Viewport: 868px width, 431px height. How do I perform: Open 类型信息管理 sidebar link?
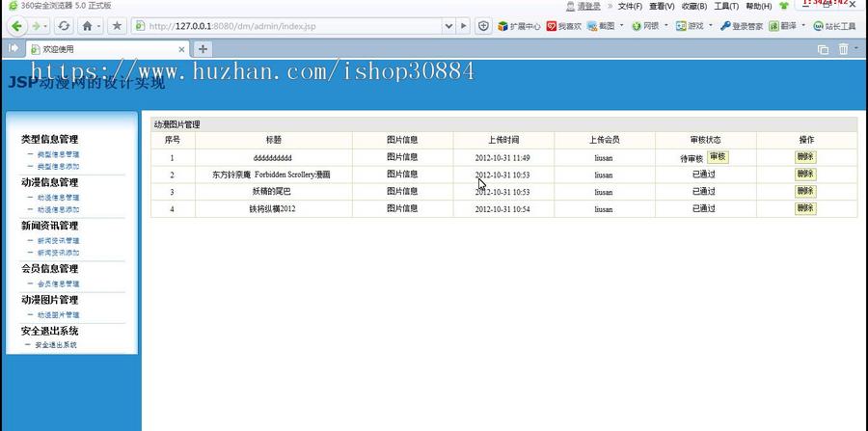[x=58, y=154]
